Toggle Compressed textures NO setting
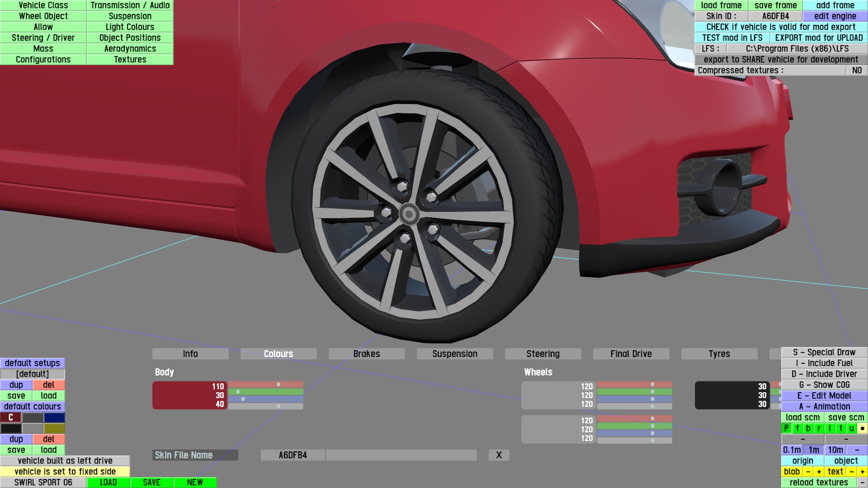This screenshot has height=488, width=868. (x=856, y=70)
